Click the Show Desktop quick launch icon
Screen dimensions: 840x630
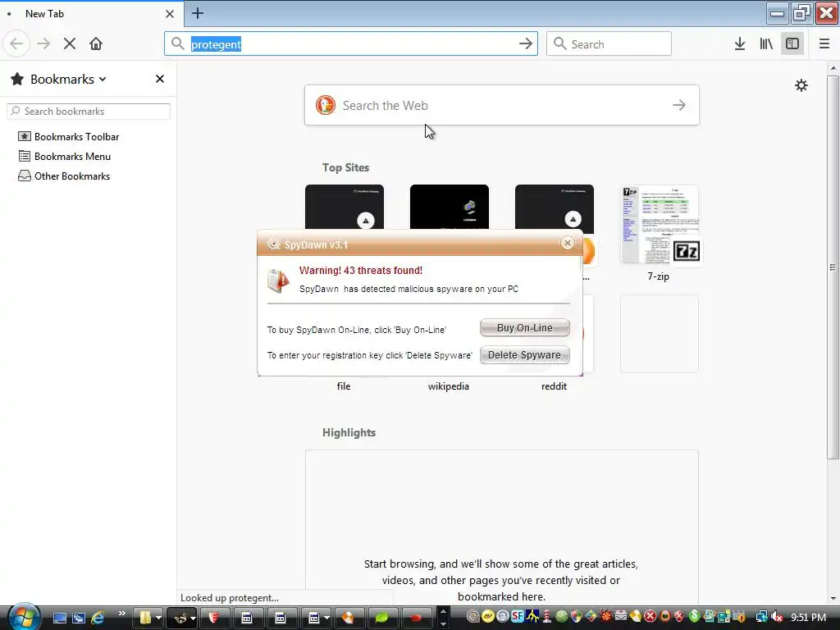coord(59,619)
